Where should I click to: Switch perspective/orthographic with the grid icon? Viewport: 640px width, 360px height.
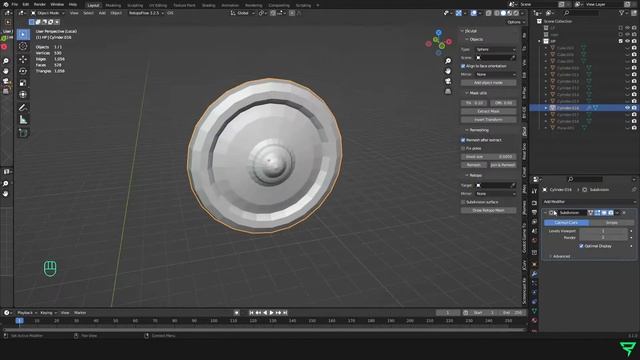point(448,91)
